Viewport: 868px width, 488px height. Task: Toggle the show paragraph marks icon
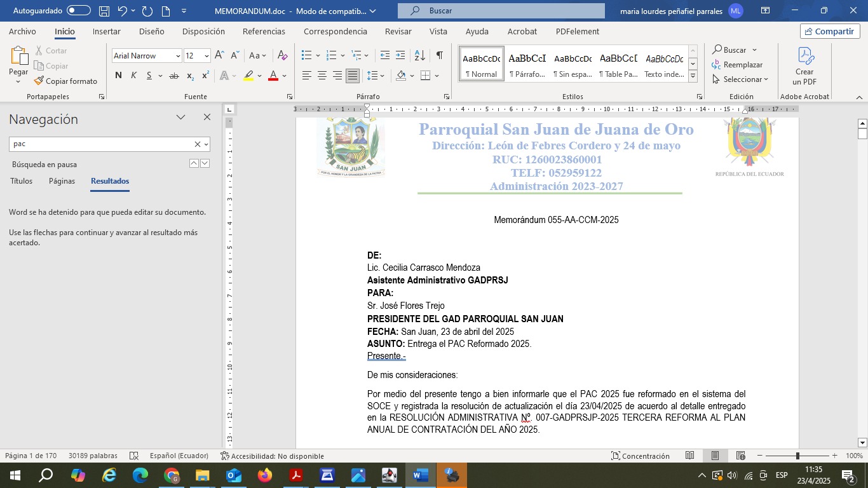click(439, 56)
